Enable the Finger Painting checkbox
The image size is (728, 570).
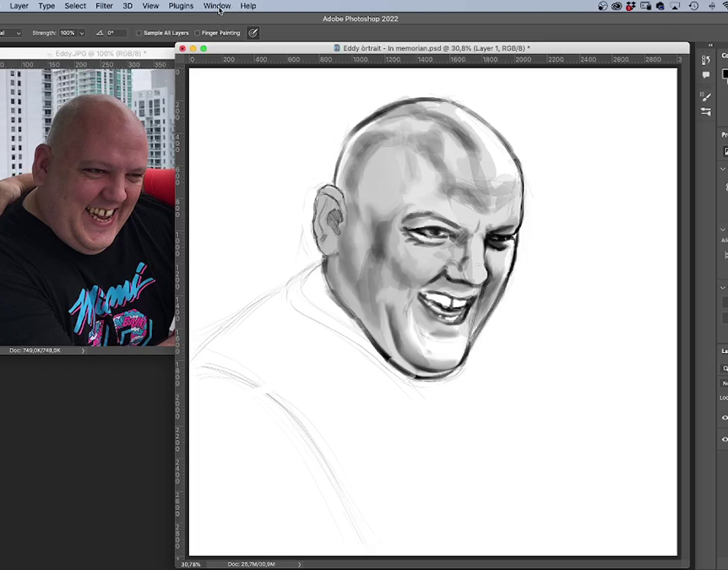198,33
